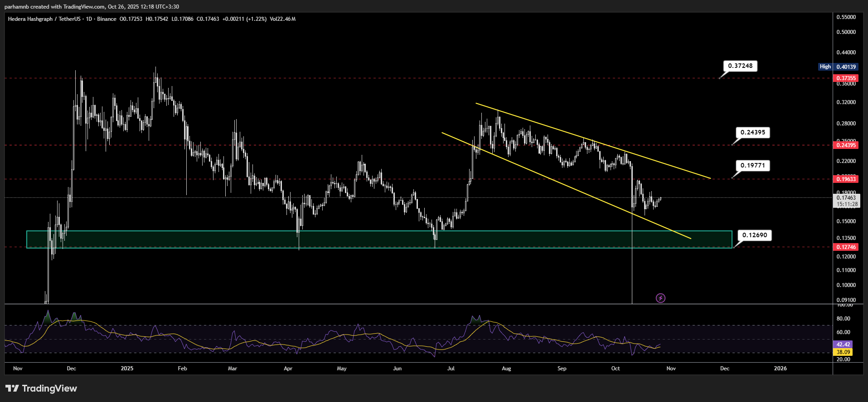Click the blue High label tag

point(825,67)
